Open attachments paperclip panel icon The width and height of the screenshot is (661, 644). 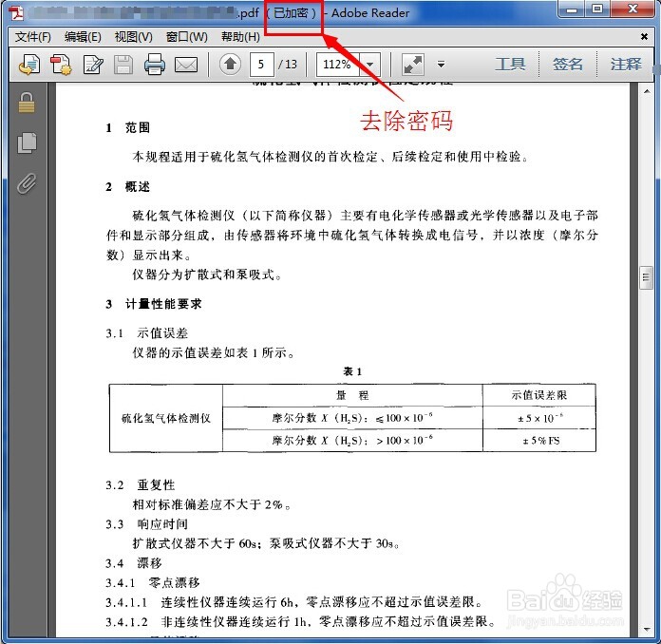coord(27,183)
